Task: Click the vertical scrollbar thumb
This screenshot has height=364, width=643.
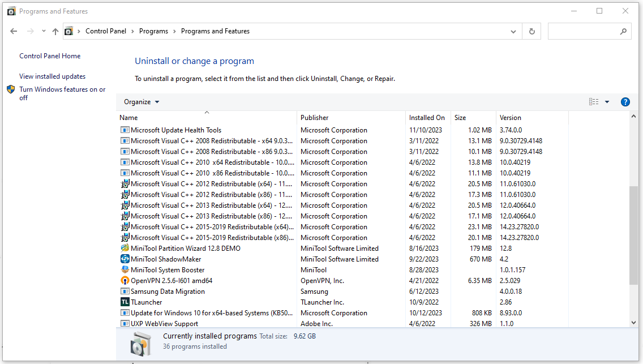Action: 633,235
